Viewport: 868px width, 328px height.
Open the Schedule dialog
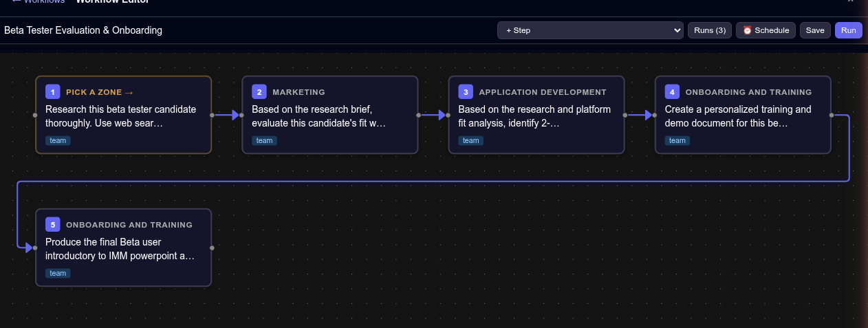[x=766, y=30]
